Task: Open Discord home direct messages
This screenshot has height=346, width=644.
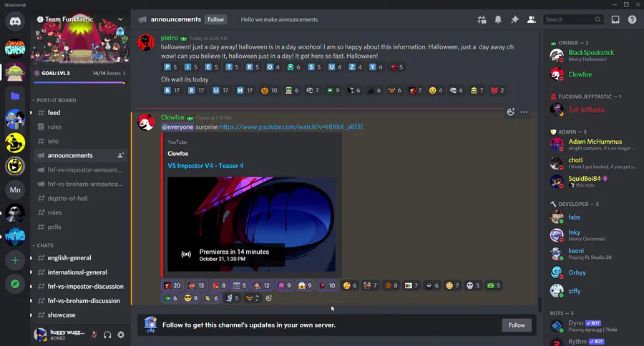Action: tap(15, 21)
